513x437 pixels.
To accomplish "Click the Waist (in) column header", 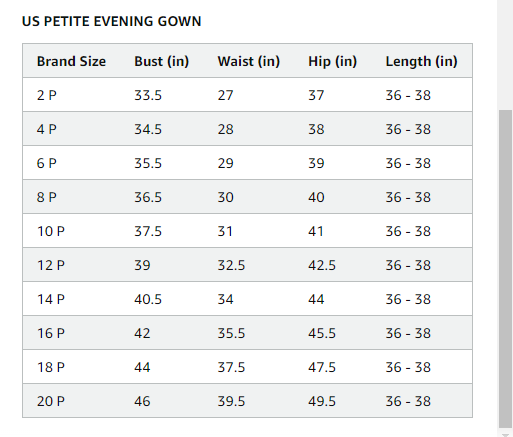I will [x=249, y=61].
